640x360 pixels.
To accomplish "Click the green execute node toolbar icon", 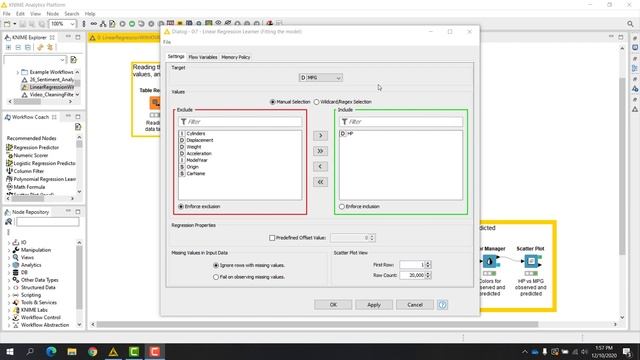I will click(132, 24).
